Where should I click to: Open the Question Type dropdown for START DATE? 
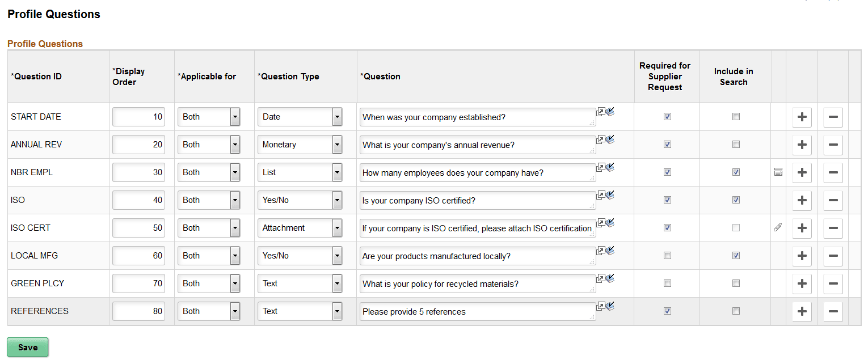pyautogui.click(x=337, y=117)
